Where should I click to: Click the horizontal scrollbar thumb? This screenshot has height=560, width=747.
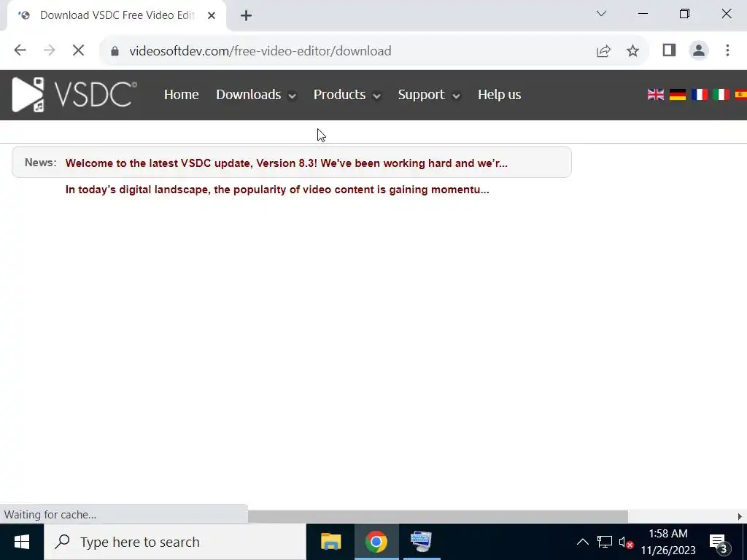[x=438, y=517]
